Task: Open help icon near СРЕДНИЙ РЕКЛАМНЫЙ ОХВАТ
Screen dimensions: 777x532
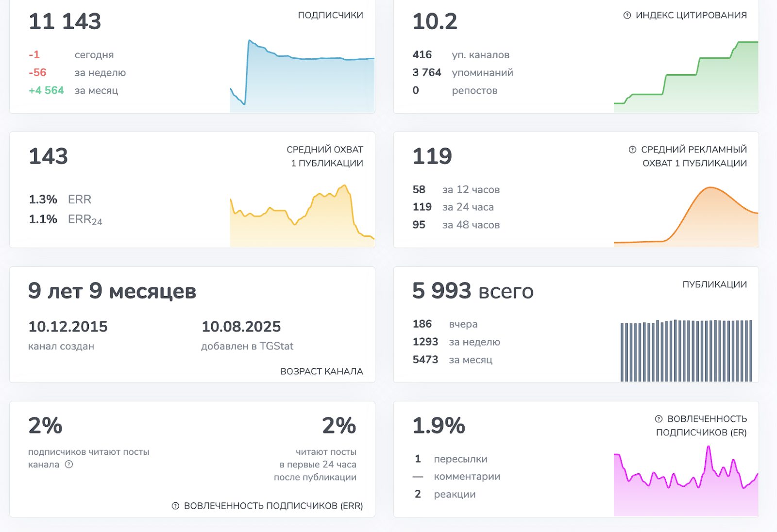Action: point(632,150)
